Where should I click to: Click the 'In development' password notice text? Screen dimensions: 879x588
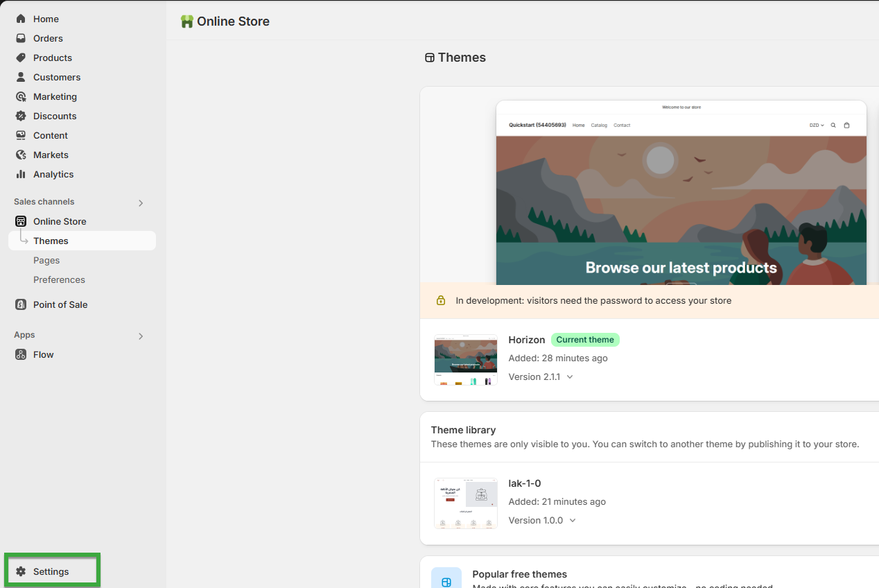[x=593, y=301]
